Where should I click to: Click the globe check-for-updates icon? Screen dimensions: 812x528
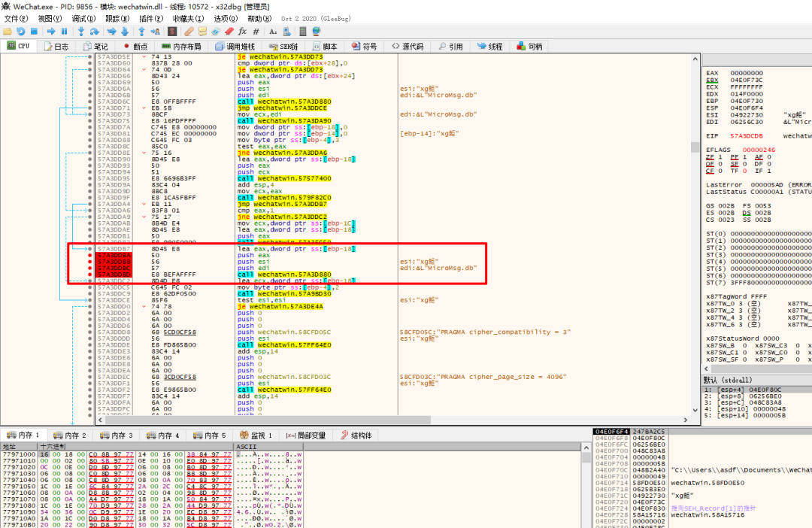coord(317,32)
